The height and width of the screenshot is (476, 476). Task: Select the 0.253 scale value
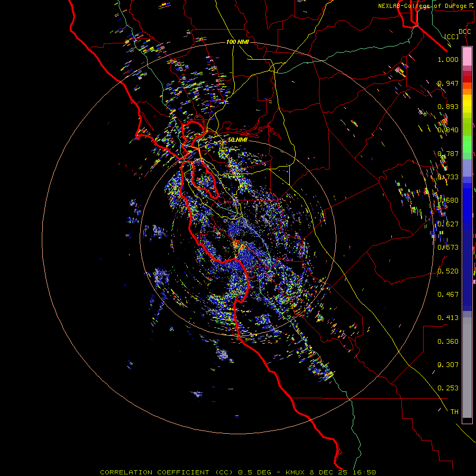pyautogui.click(x=448, y=388)
